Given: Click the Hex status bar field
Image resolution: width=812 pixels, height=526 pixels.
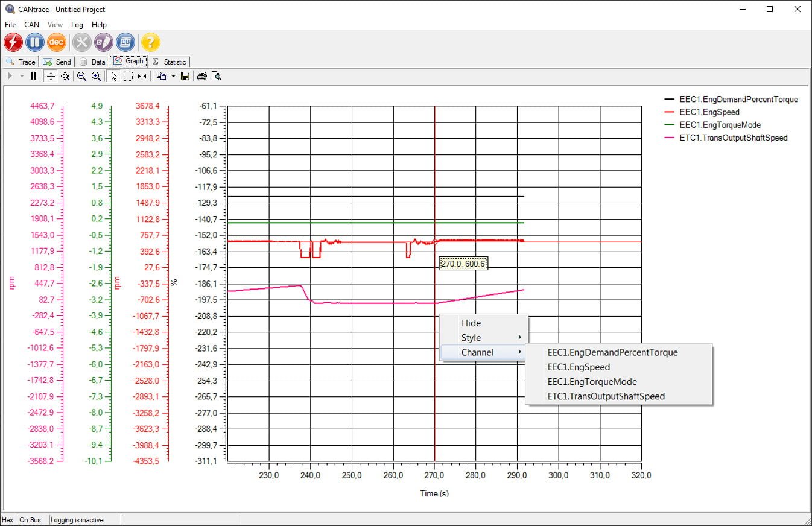Looking at the screenshot, I should click(x=8, y=520).
